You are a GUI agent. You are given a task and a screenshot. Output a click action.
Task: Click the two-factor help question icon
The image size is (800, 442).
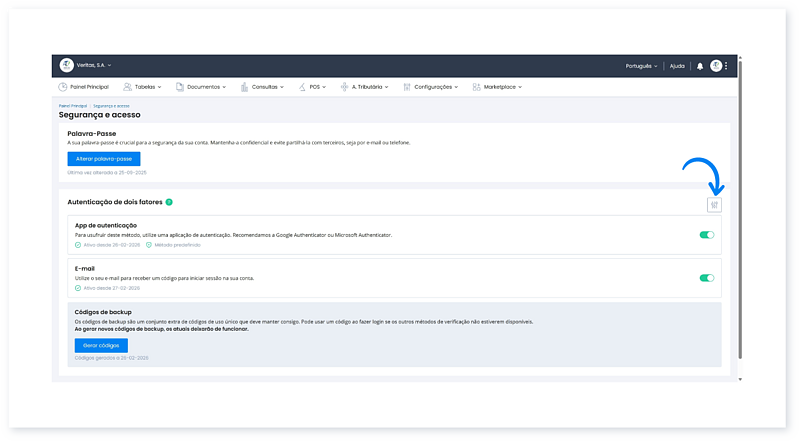tap(170, 202)
